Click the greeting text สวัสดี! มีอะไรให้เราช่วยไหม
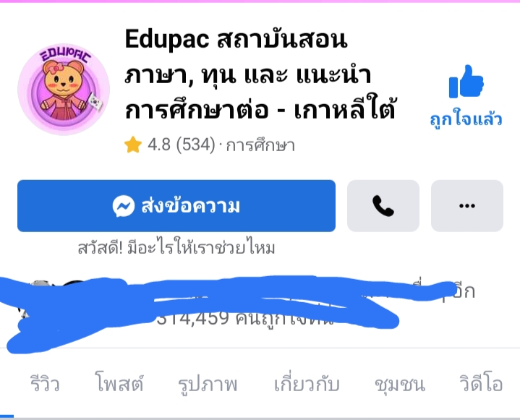520x420 pixels. pyautogui.click(x=176, y=248)
